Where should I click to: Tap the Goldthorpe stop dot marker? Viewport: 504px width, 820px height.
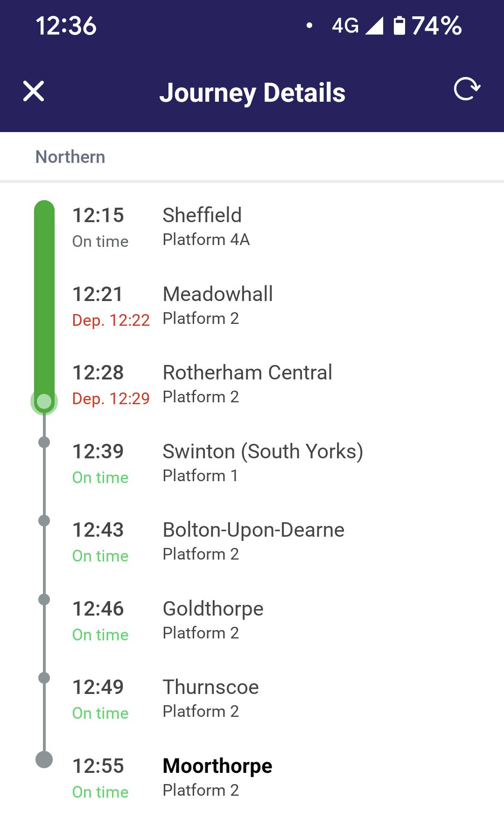pos(44,599)
